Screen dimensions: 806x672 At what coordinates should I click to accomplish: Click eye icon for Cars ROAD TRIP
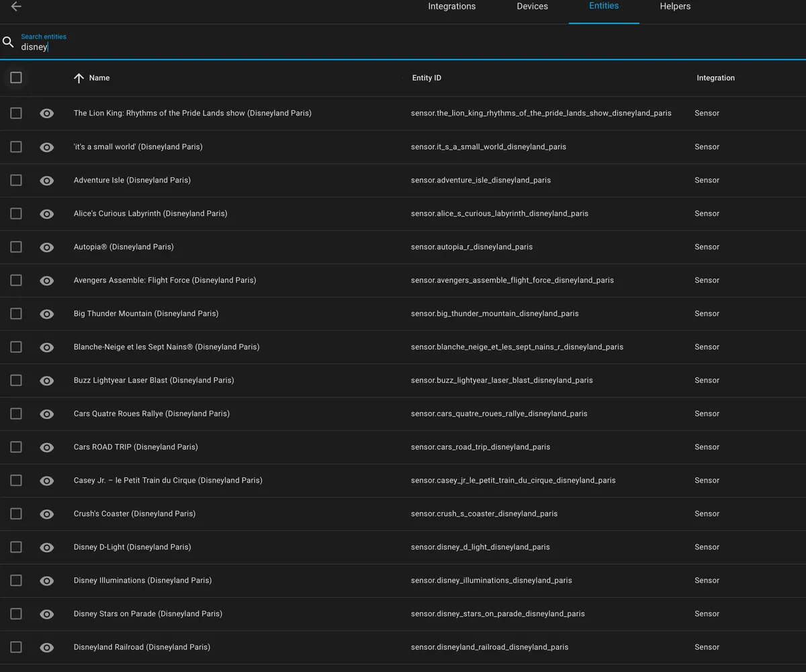pyautogui.click(x=46, y=447)
